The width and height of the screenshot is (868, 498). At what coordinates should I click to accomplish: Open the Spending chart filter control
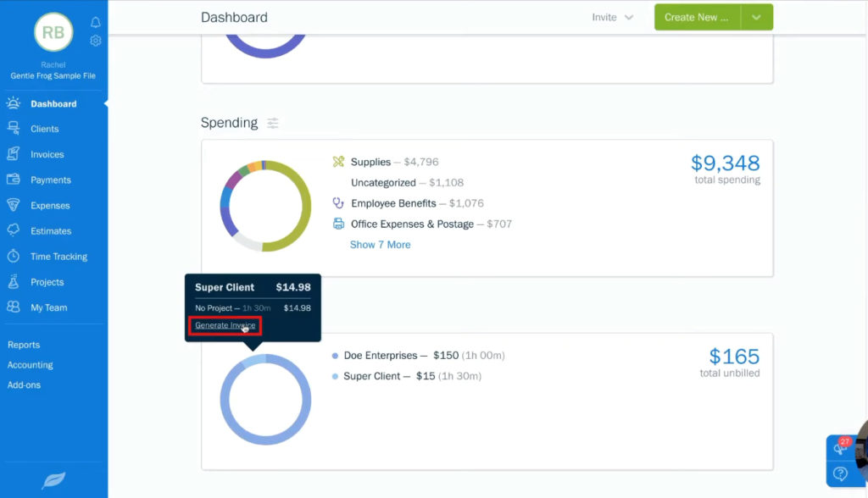coord(273,123)
